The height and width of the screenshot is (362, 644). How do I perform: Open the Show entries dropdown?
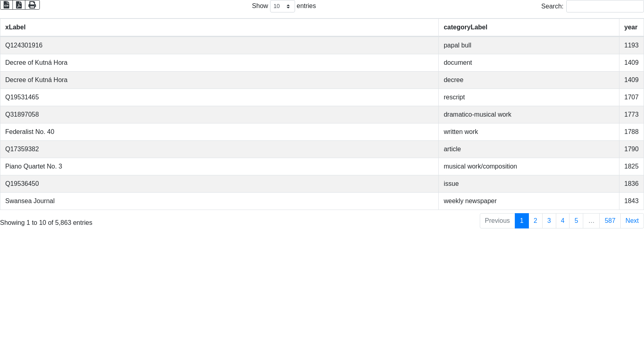click(x=282, y=6)
